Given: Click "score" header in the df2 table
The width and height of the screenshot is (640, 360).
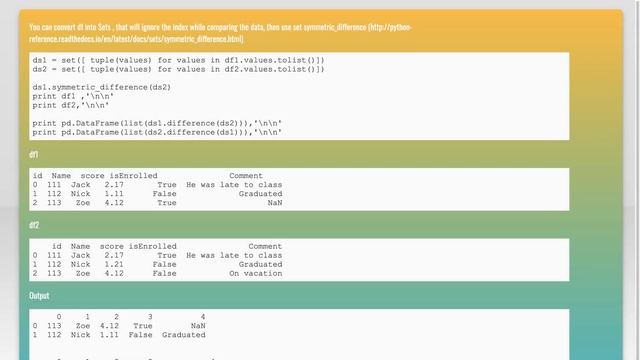Looking at the screenshot, I should pos(111,247).
